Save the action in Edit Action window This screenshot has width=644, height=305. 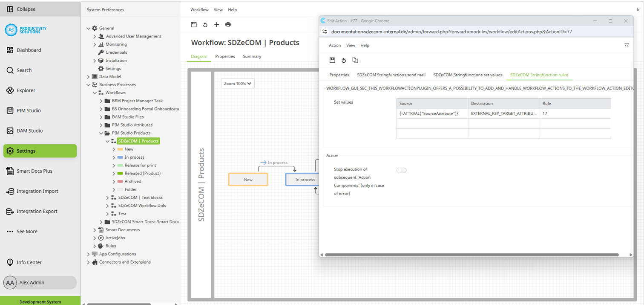[332, 60]
